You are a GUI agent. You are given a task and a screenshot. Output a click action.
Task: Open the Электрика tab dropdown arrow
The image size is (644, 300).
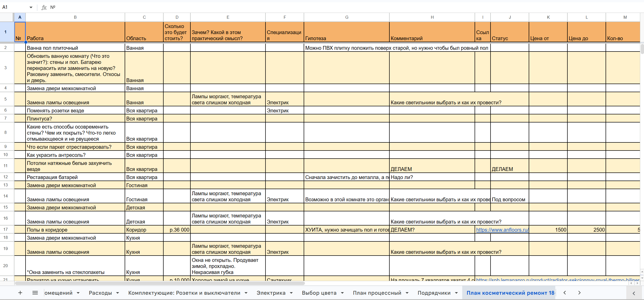point(291,293)
